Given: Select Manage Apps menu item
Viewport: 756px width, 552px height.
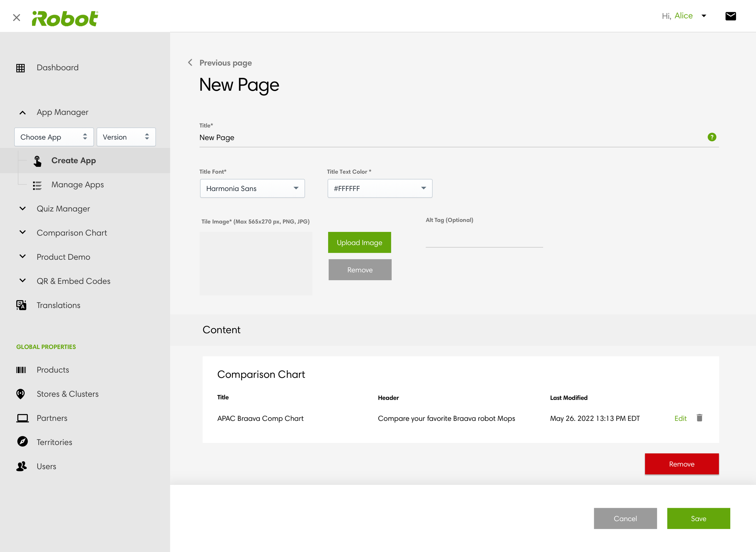Looking at the screenshot, I should [77, 185].
